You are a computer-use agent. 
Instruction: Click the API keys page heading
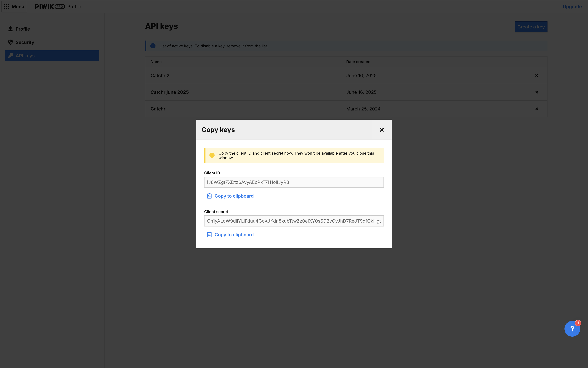(162, 26)
